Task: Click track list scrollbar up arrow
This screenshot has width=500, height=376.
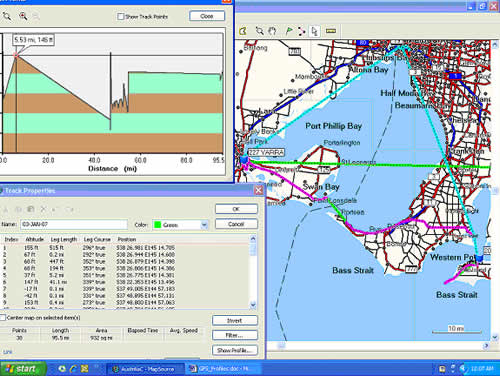Action: [253, 239]
